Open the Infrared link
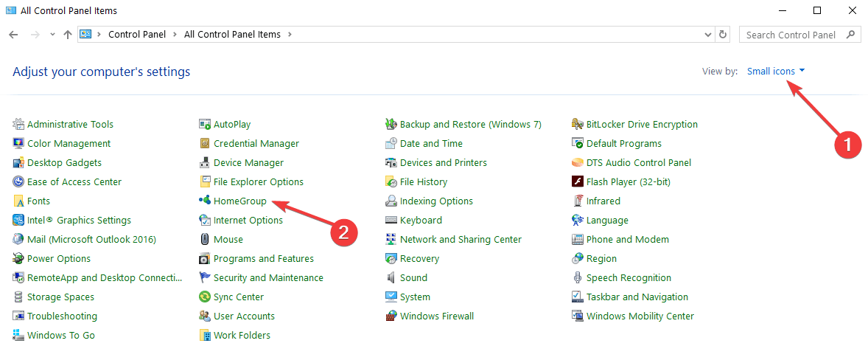 point(603,201)
